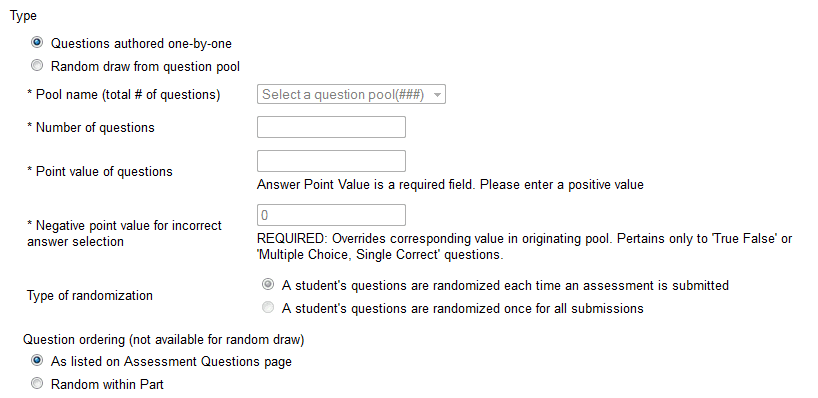
Task: Click the Random within Part label text
Action: coord(107,384)
